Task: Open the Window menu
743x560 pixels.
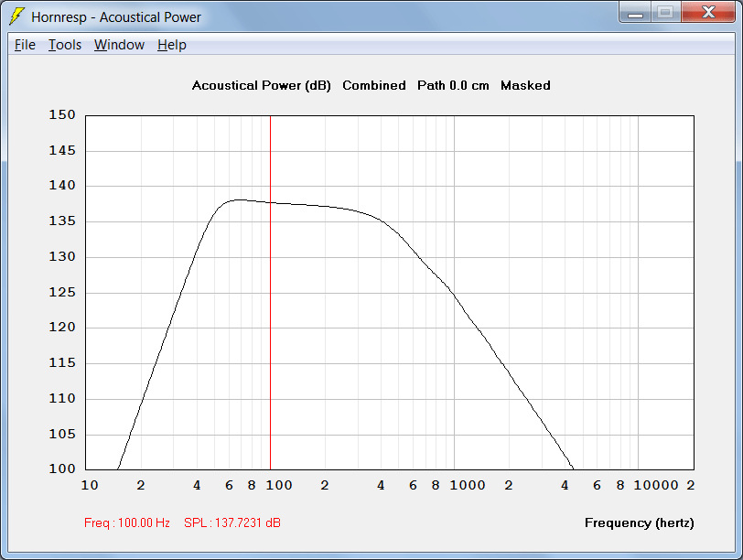Action: click(119, 45)
